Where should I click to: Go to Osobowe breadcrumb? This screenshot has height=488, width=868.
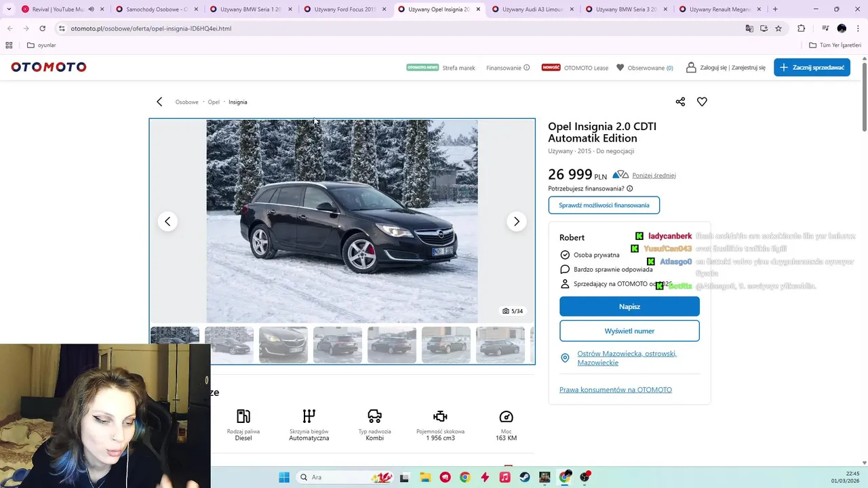186,102
